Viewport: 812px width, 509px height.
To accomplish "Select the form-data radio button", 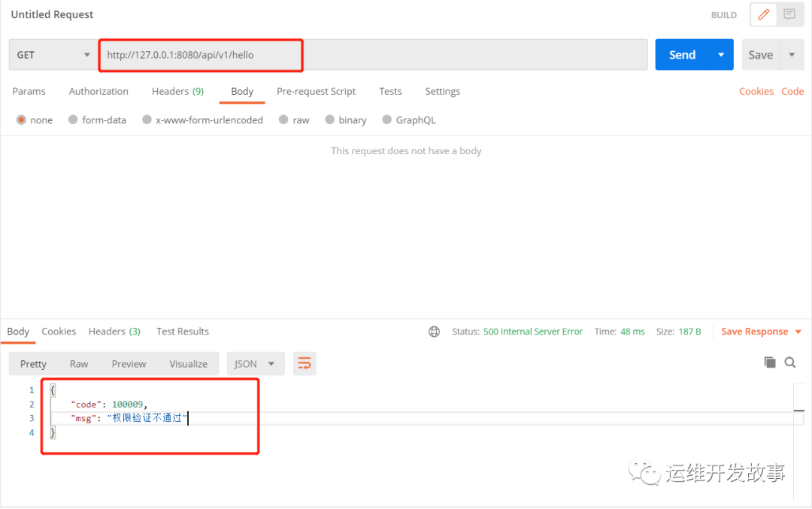I will (73, 120).
